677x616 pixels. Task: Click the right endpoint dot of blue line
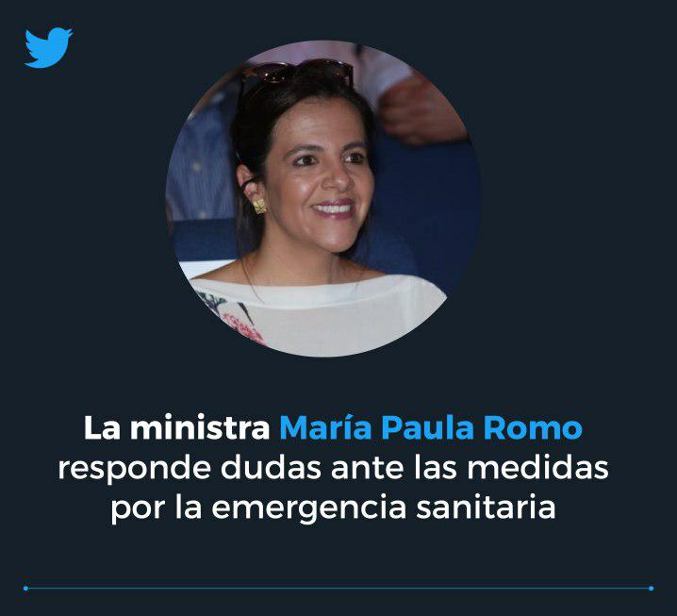[652, 589]
